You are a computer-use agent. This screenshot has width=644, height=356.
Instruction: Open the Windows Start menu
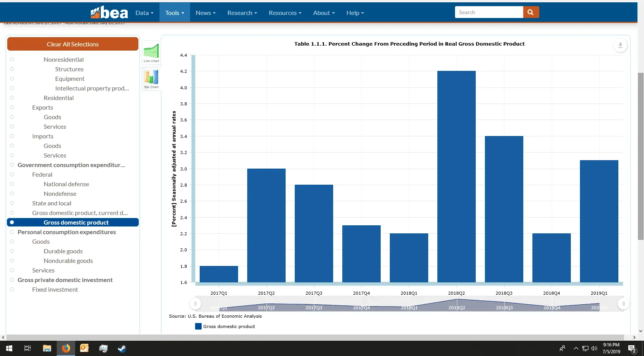pos(9,348)
